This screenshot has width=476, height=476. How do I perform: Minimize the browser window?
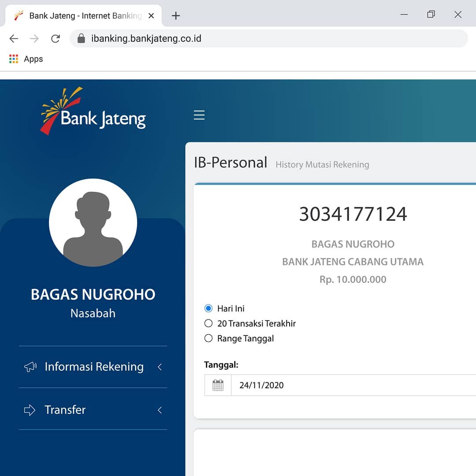pos(404,15)
